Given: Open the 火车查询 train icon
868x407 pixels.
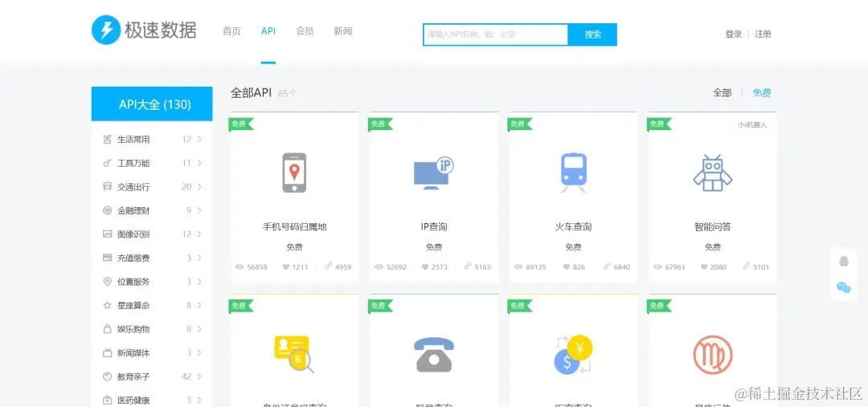Looking at the screenshot, I should (x=573, y=173).
